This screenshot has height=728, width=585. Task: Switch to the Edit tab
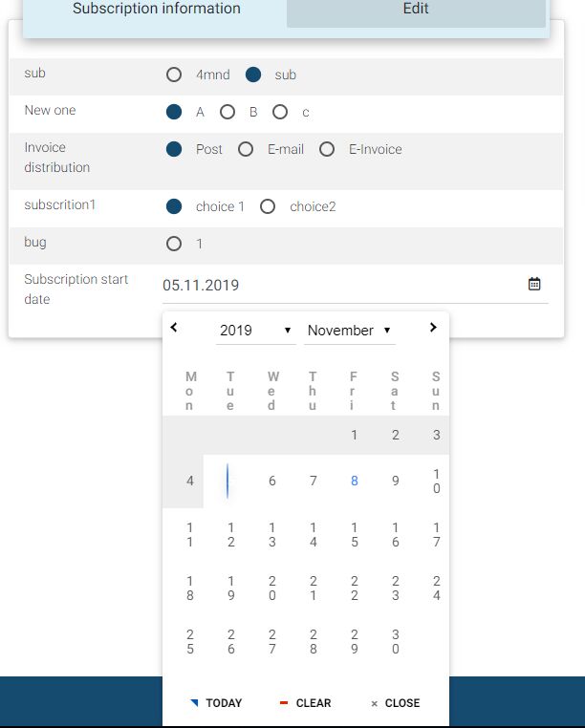pos(416,9)
